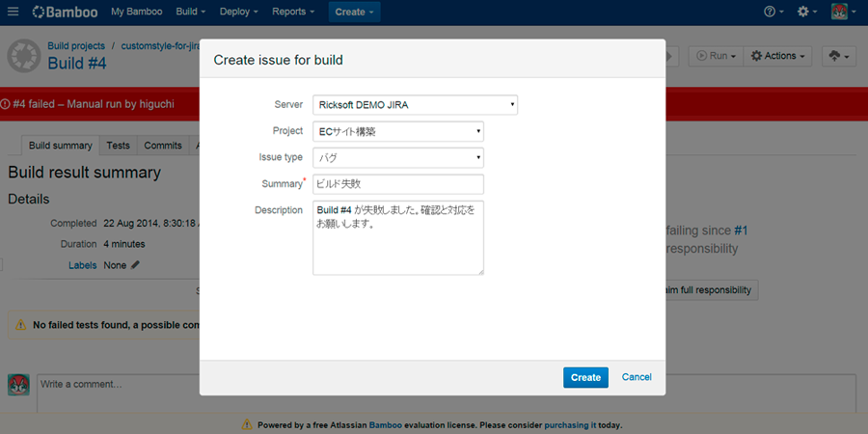Click the build plan status icon beside Build #4
Viewport: 868px width, 434px height.
click(x=23, y=56)
